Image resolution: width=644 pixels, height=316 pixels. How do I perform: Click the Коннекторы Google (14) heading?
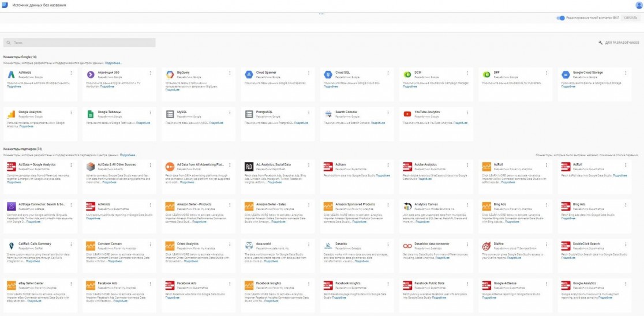[x=20, y=57]
